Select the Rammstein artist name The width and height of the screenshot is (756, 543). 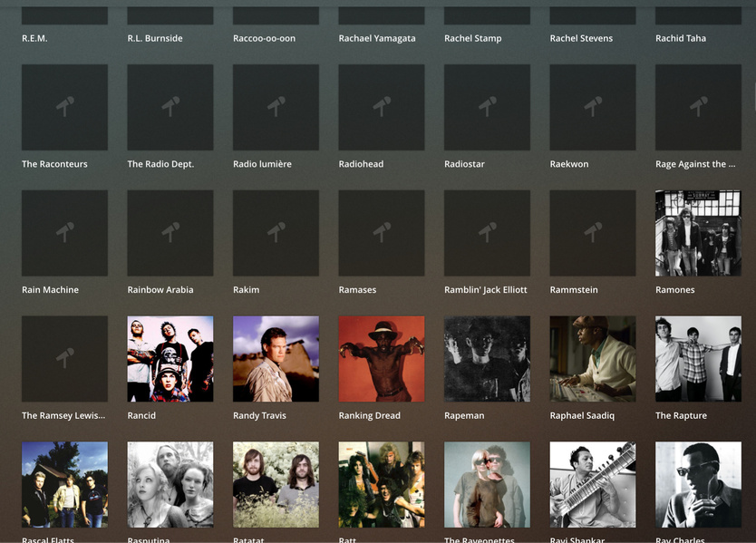[x=574, y=290]
